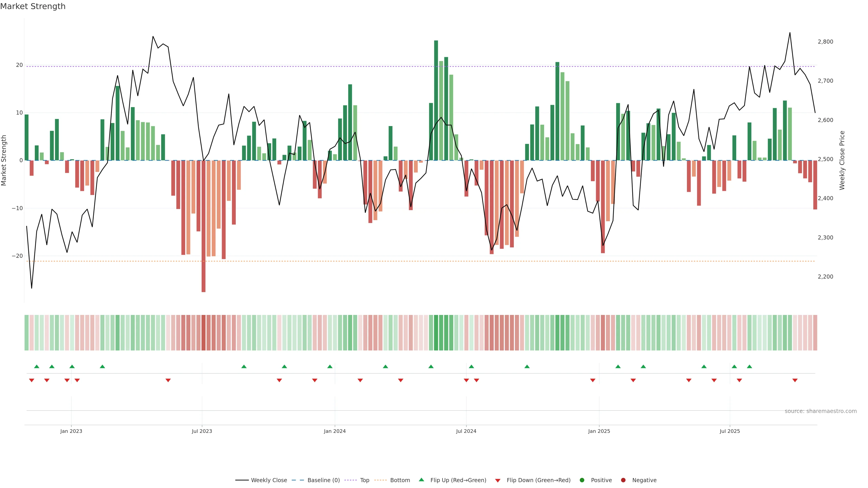Click the Weekly Close Price axis title
The width and height of the screenshot is (868, 488).
842,160
